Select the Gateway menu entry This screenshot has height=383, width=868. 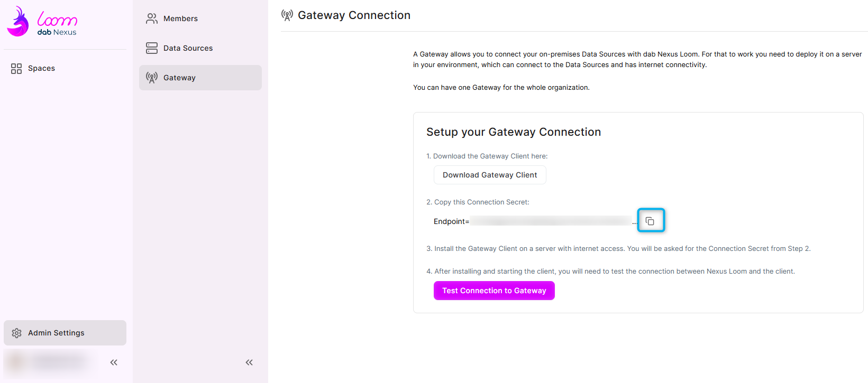click(x=180, y=77)
